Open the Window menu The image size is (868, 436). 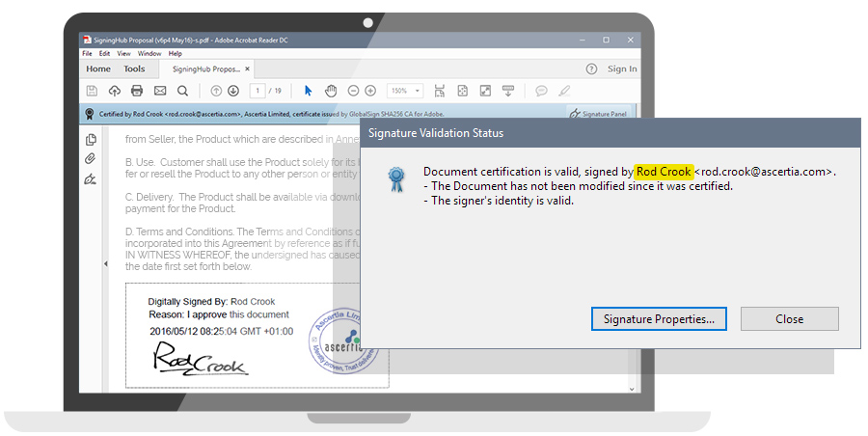click(149, 54)
